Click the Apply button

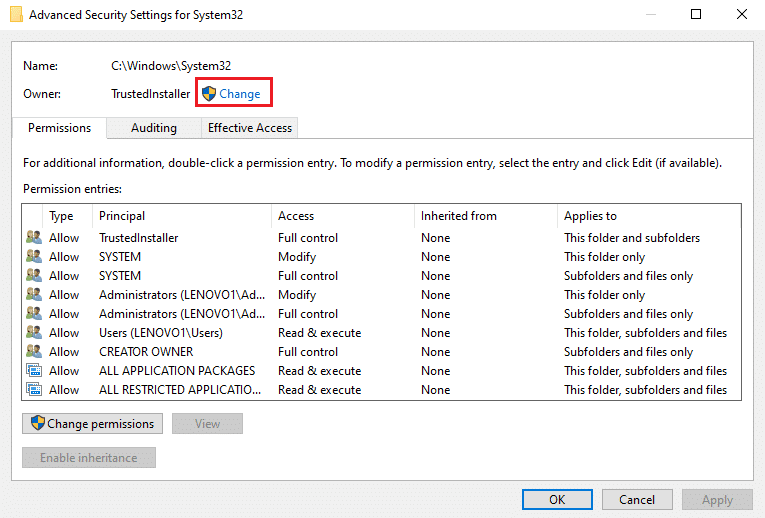point(717,499)
